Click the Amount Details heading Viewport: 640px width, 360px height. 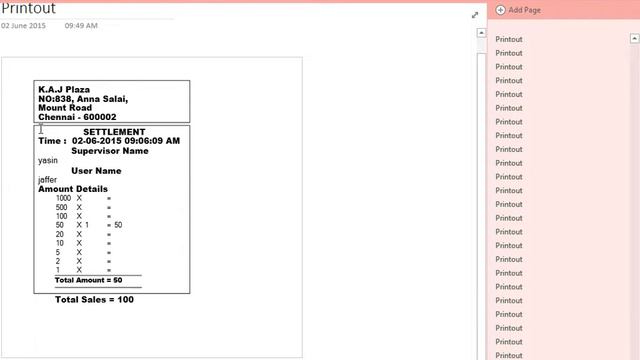coord(73,189)
